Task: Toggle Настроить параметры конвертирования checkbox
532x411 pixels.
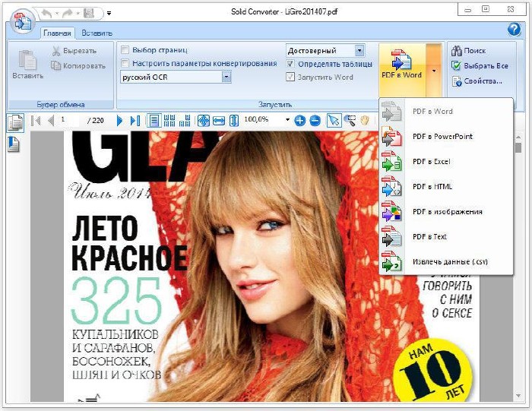Action: pyautogui.click(x=125, y=63)
